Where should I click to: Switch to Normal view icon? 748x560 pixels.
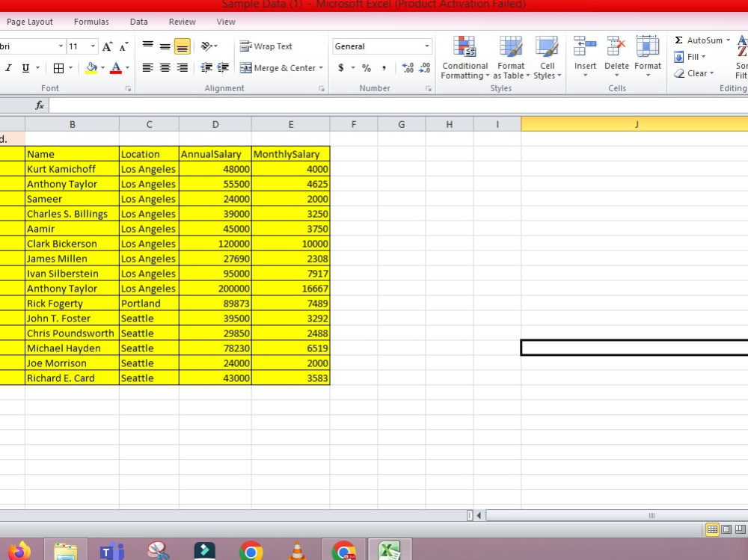pyautogui.click(x=712, y=529)
